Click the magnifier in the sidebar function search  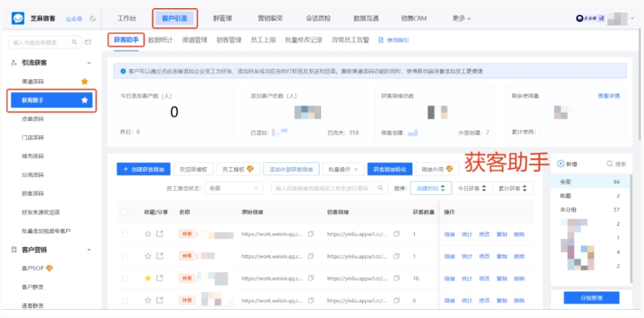(x=74, y=42)
